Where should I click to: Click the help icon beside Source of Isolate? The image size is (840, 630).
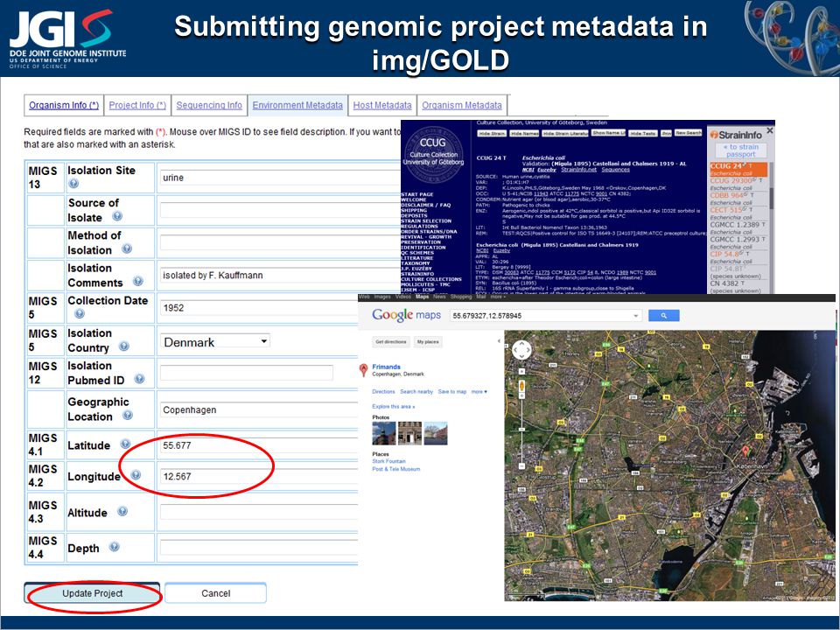[x=117, y=216]
